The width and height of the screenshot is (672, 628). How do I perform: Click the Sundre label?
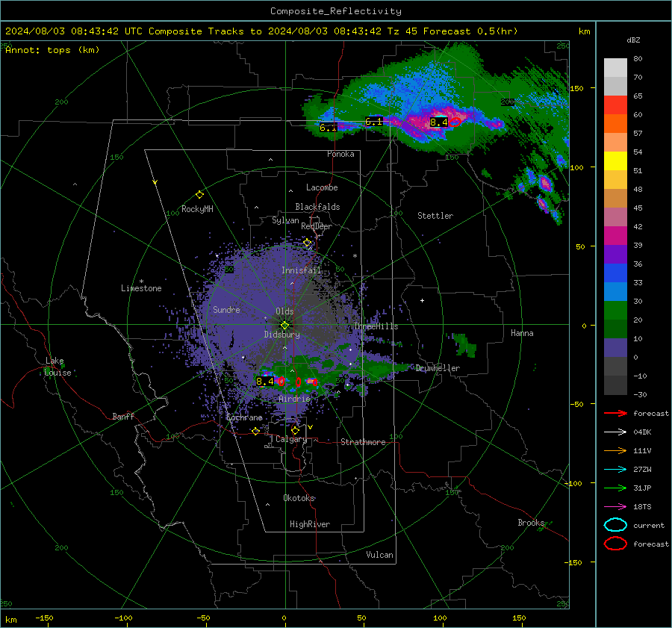point(226,309)
